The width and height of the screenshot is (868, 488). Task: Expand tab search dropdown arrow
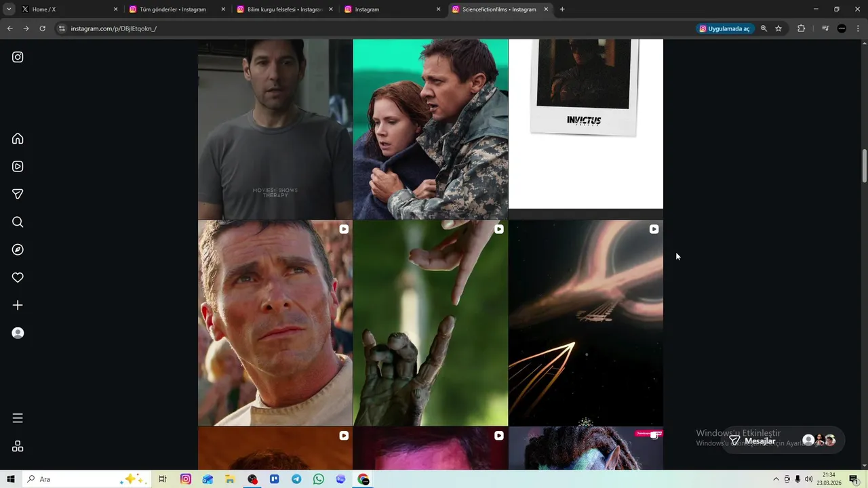click(9, 9)
